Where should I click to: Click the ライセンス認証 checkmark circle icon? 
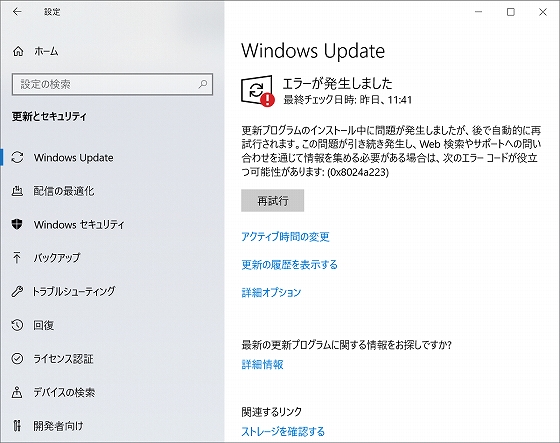[x=17, y=358]
